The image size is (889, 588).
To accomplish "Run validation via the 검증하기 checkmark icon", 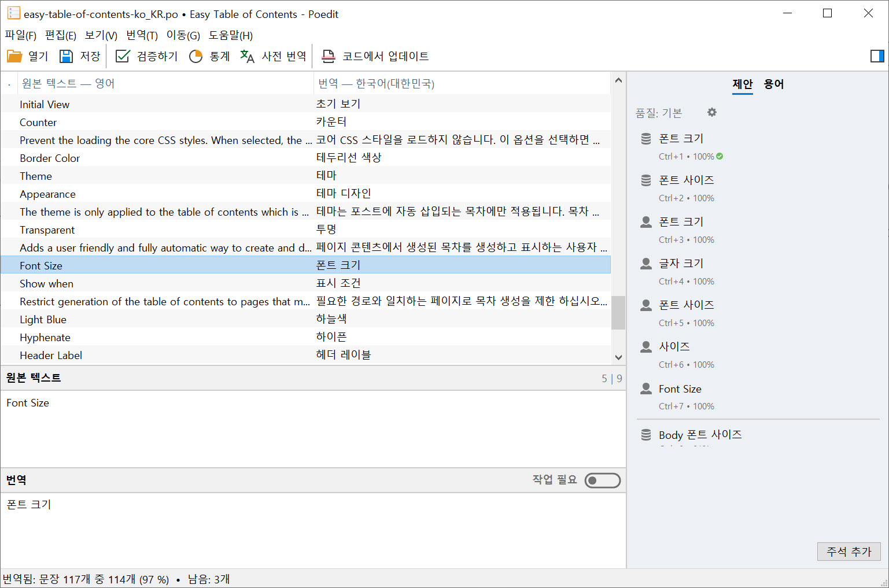I will [122, 56].
